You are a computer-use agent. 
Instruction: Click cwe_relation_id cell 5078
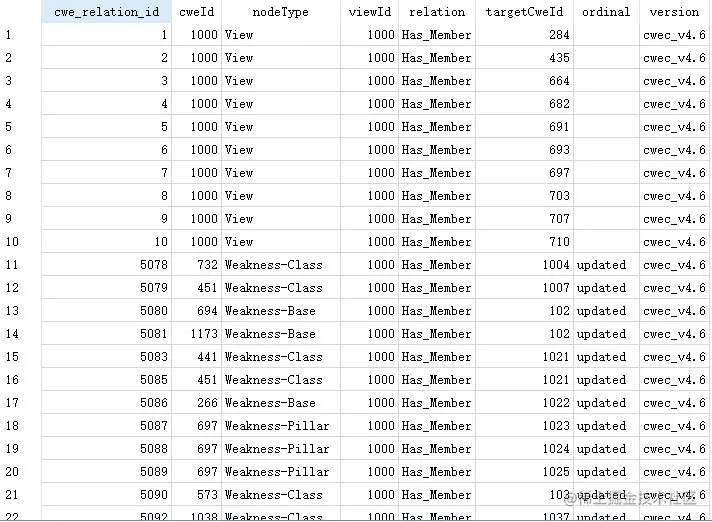point(106,265)
